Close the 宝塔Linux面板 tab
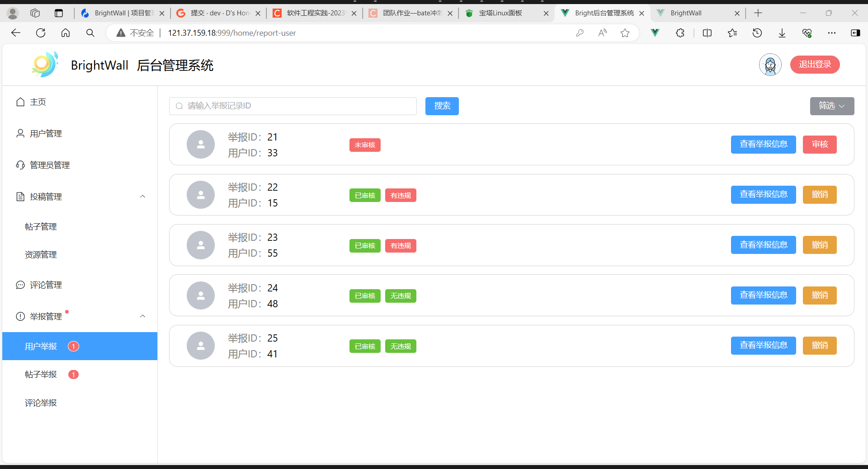The width and height of the screenshot is (868, 469). point(546,13)
